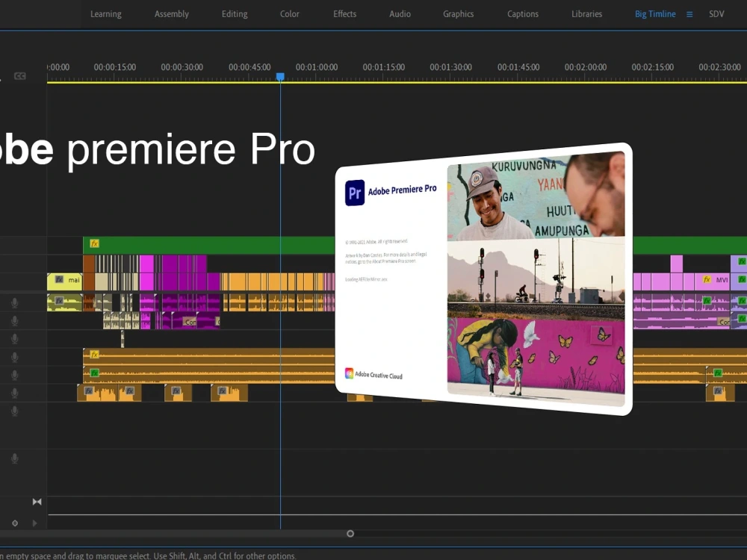Click the marquee select hint in the status bar
The height and width of the screenshot is (560, 747).
click(148, 556)
